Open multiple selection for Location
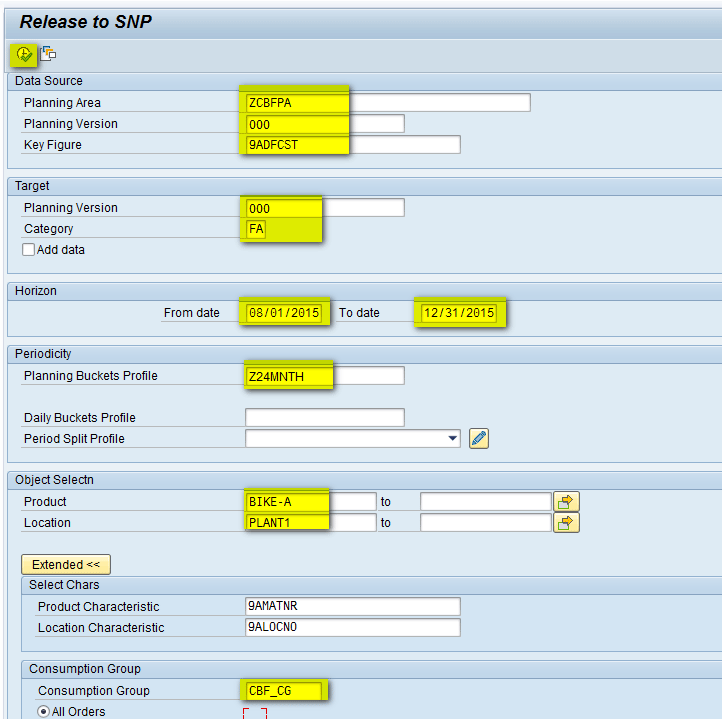 [567, 522]
